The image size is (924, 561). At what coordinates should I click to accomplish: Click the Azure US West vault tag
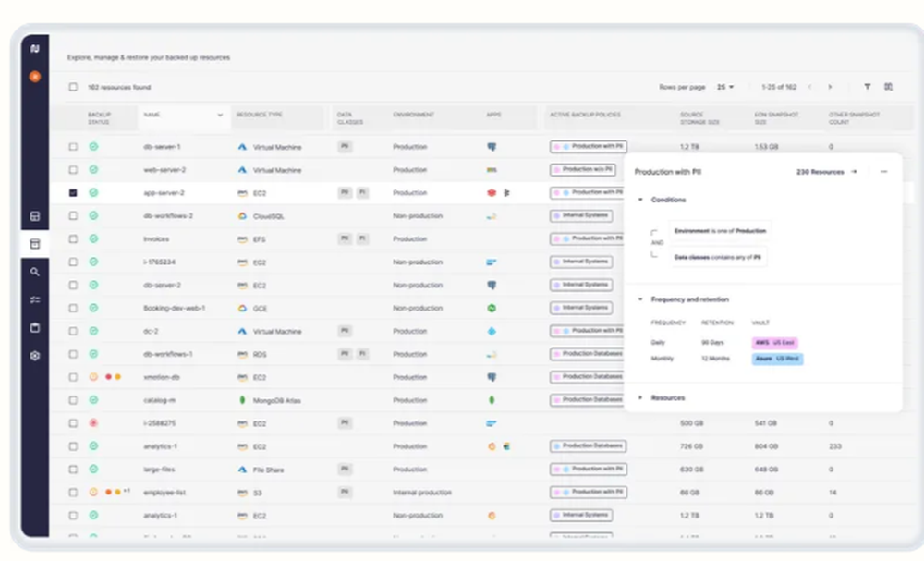point(777,359)
